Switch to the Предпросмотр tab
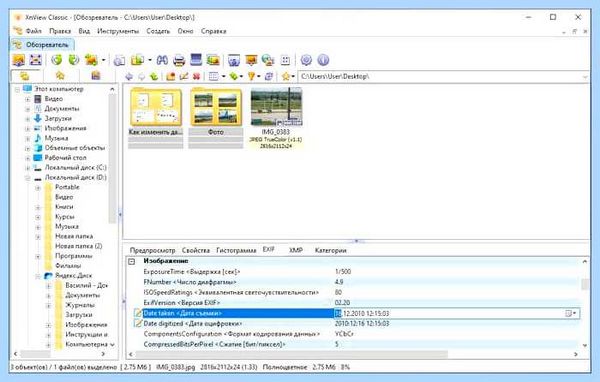600x382 pixels. [152, 250]
